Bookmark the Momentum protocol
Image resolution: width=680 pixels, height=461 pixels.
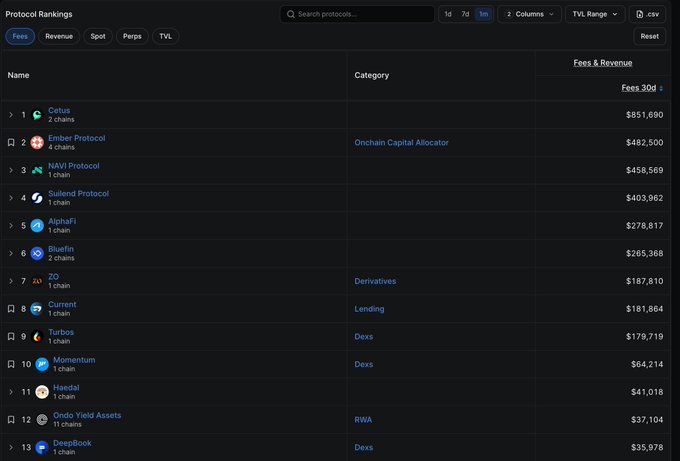11,364
